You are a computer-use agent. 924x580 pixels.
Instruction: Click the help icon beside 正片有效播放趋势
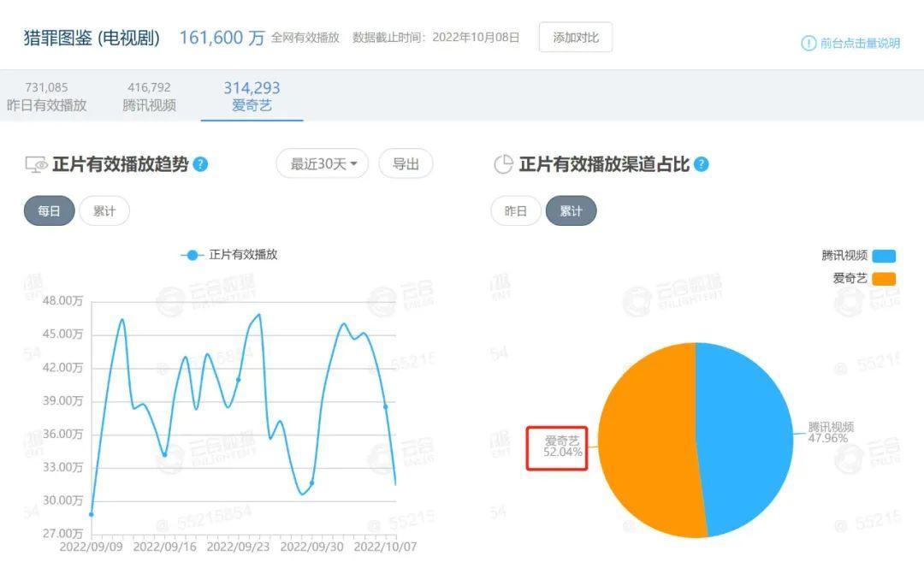[200, 164]
